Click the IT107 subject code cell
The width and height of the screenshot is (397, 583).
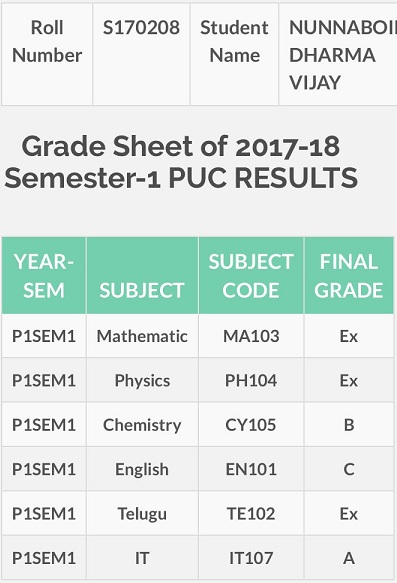(x=251, y=558)
